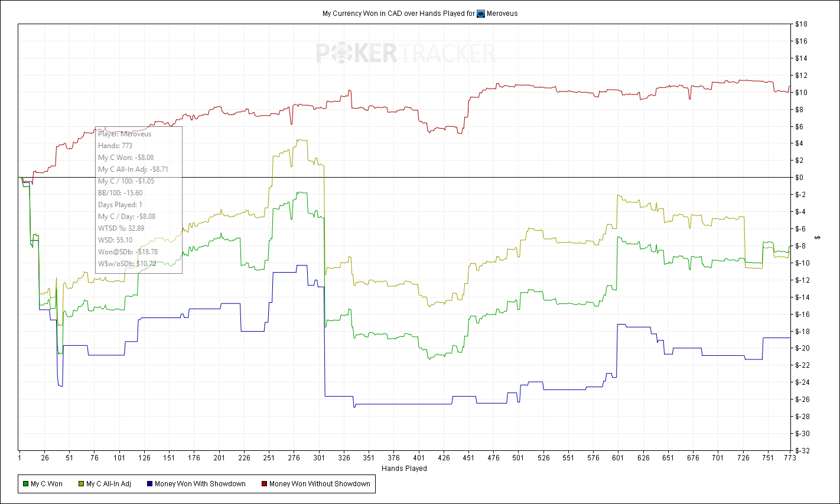Click the 'Days Played: 1' tooltip line
Image resolution: width=840 pixels, height=504 pixels.
(x=120, y=205)
